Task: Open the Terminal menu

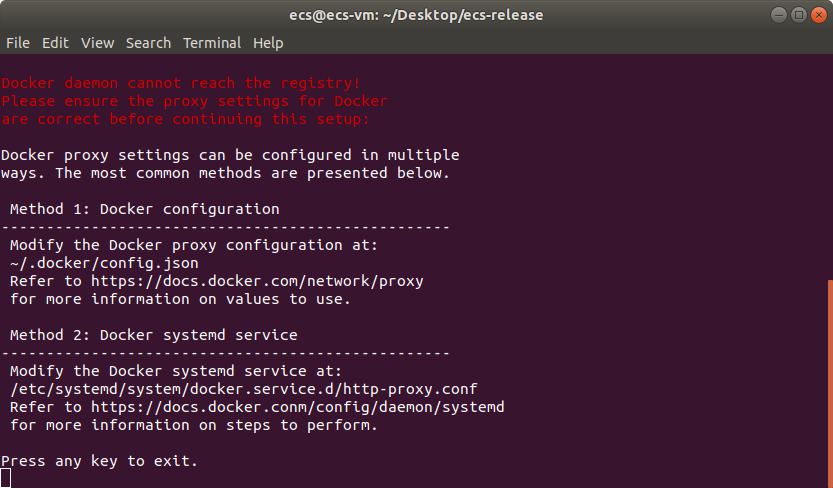Action: (x=212, y=43)
